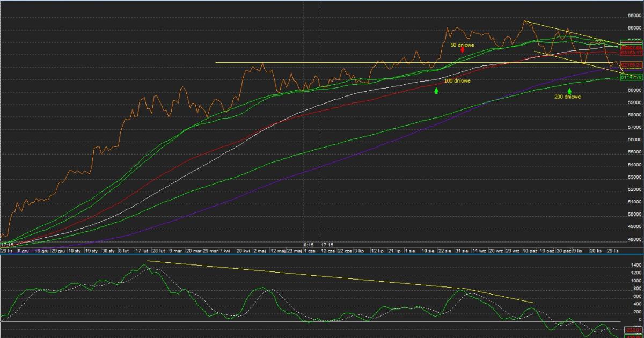644x338 pixels.
Task: Select the '100 dniowe' text annotation
Action: click(x=457, y=81)
